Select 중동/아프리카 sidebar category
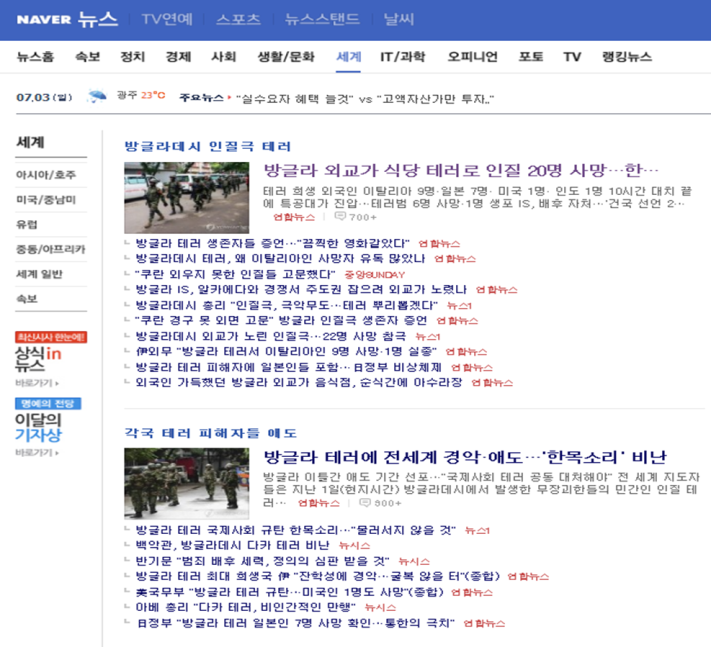The image size is (711, 647). pyautogui.click(x=50, y=249)
